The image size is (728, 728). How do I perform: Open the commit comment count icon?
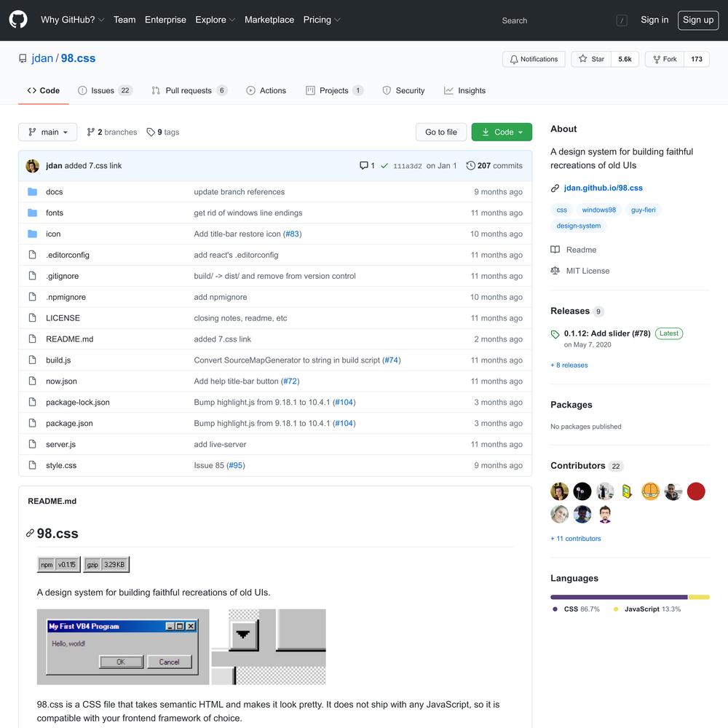(x=367, y=166)
